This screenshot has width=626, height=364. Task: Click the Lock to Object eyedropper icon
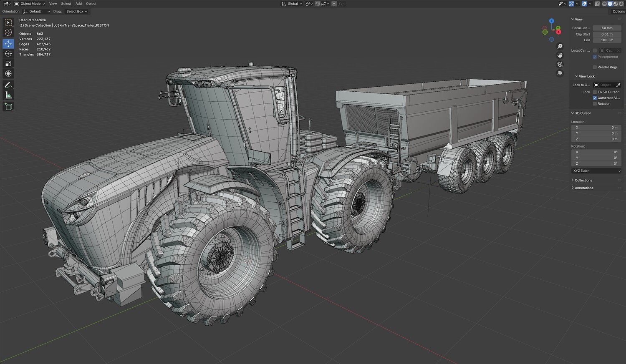(618, 85)
